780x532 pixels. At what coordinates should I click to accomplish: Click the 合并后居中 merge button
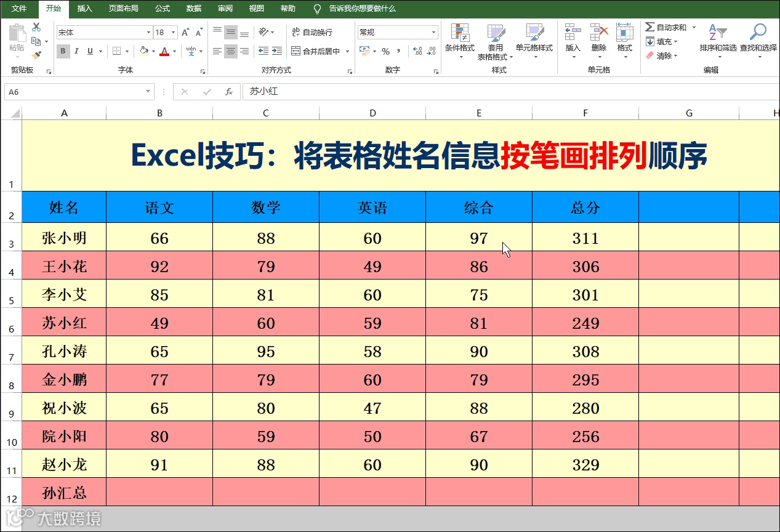coord(316,51)
